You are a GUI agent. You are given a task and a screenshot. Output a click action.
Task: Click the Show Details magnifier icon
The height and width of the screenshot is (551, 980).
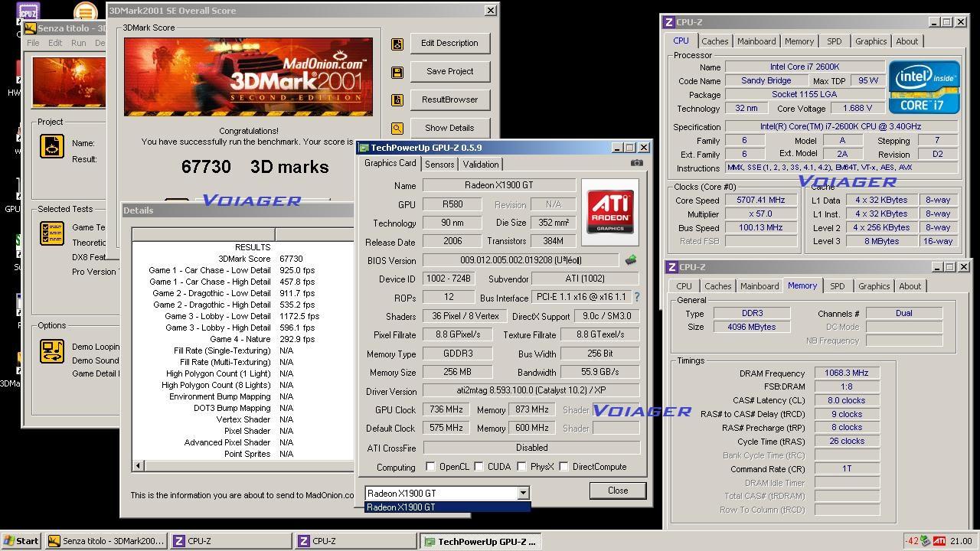click(397, 129)
